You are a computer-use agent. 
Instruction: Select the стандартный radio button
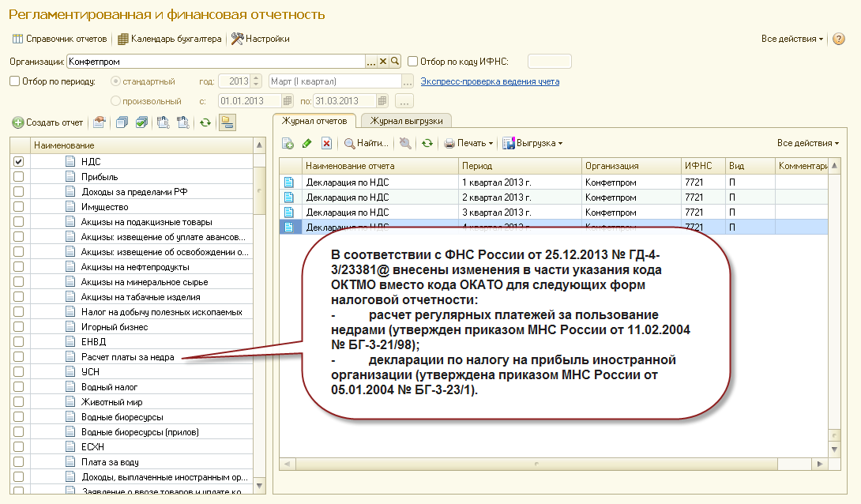click(x=115, y=81)
